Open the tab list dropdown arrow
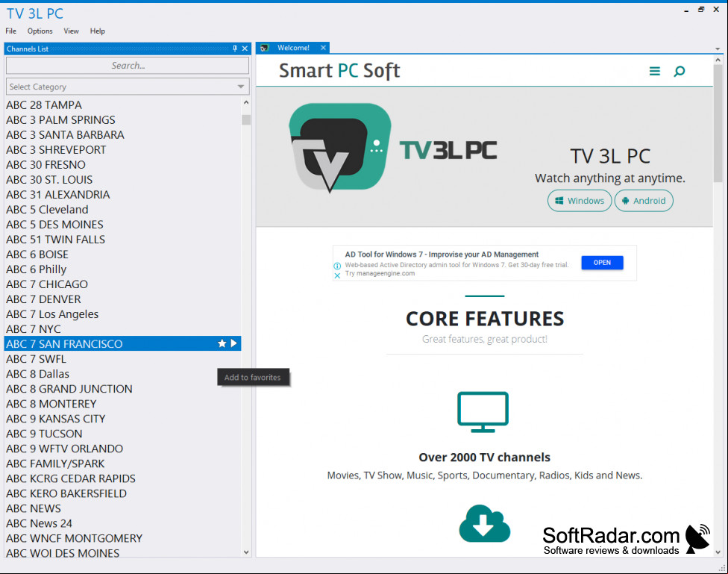Image resolution: width=728 pixels, height=574 pixels. coord(718,49)
